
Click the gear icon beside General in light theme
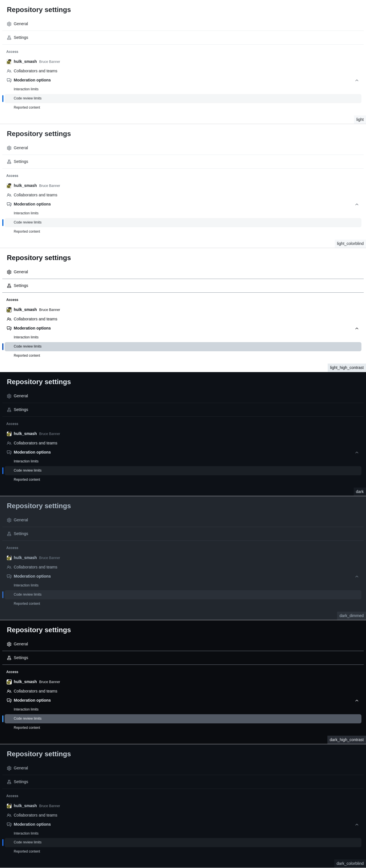(x=9, y=24)
